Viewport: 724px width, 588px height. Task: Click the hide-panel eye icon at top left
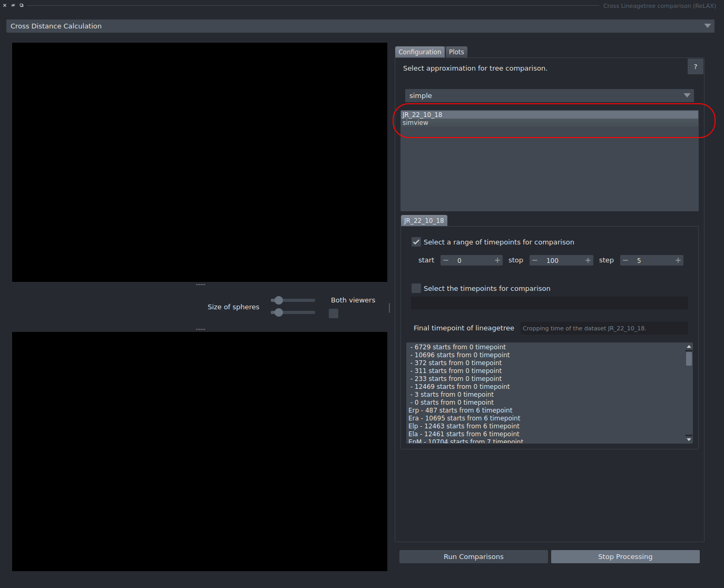pos(14,5)
